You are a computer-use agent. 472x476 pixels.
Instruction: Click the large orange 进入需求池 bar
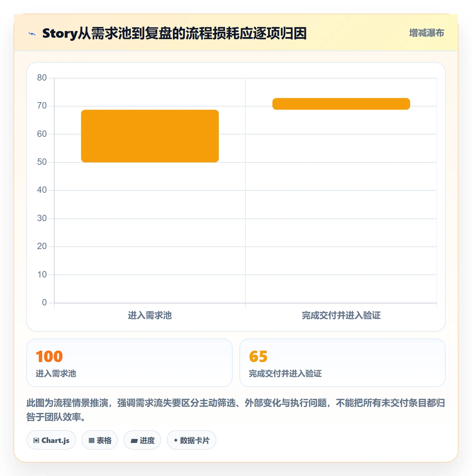[x=150, y=136]
